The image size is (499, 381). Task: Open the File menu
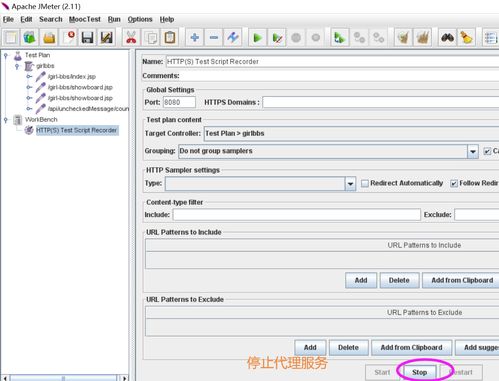coord(8,19)
